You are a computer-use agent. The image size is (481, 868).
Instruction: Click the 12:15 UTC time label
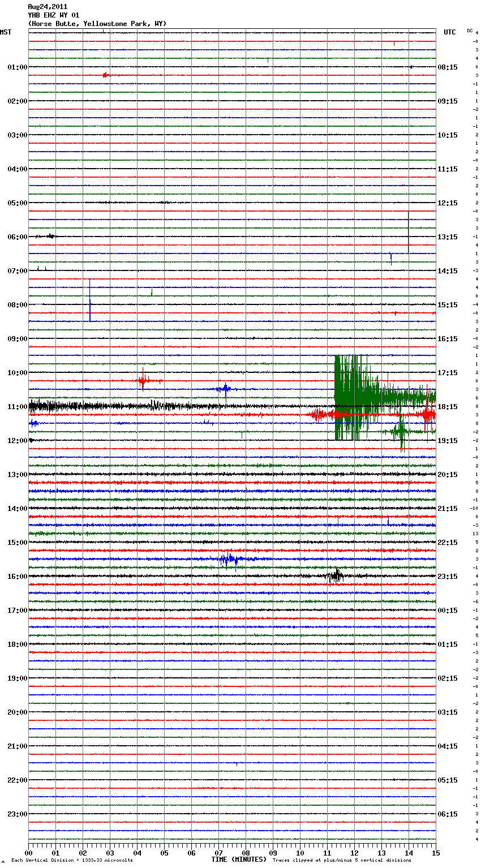[448, 203]
